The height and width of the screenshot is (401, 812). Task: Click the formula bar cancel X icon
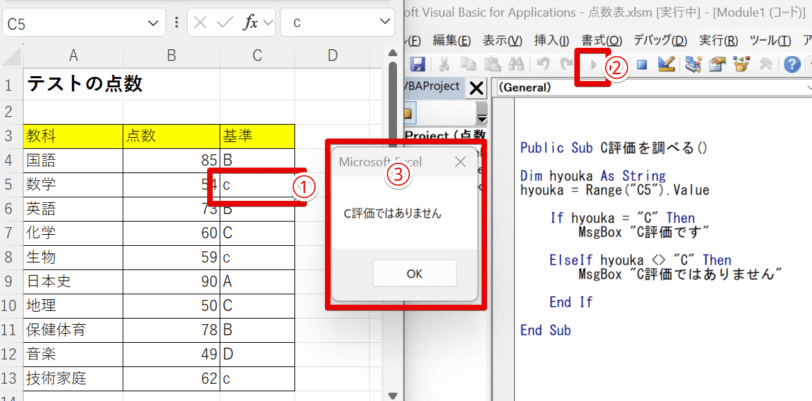pos(201,23)
